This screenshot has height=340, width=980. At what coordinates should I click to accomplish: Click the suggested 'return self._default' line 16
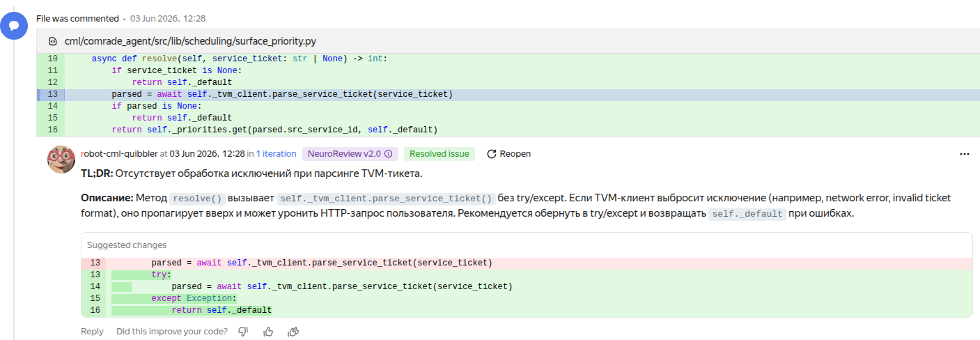527,311
